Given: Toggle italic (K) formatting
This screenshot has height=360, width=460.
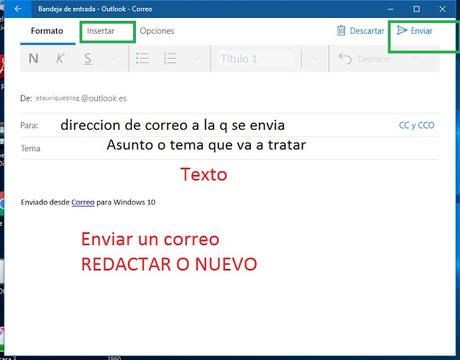Looking at the screenshot, I should pyautogui.click(x=60, y=59).
